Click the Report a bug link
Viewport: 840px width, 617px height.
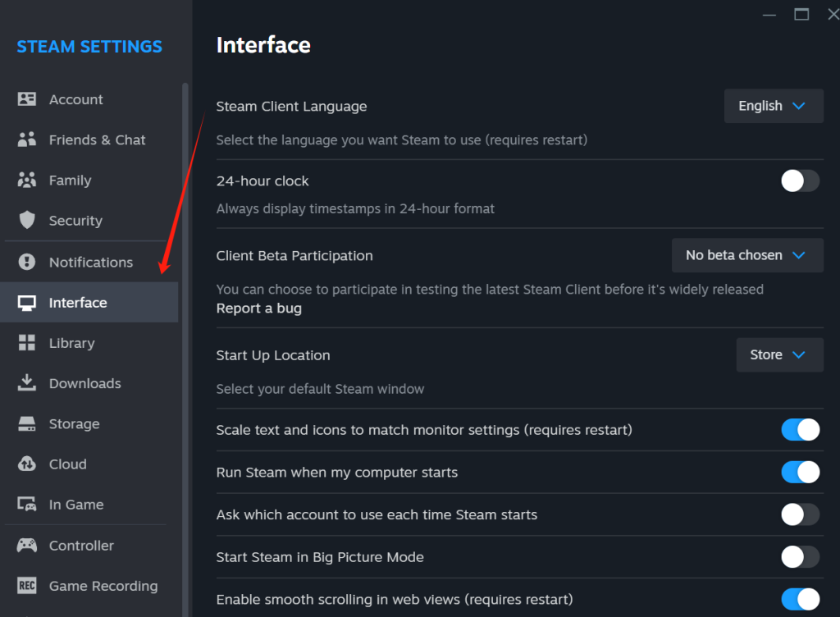258,308
